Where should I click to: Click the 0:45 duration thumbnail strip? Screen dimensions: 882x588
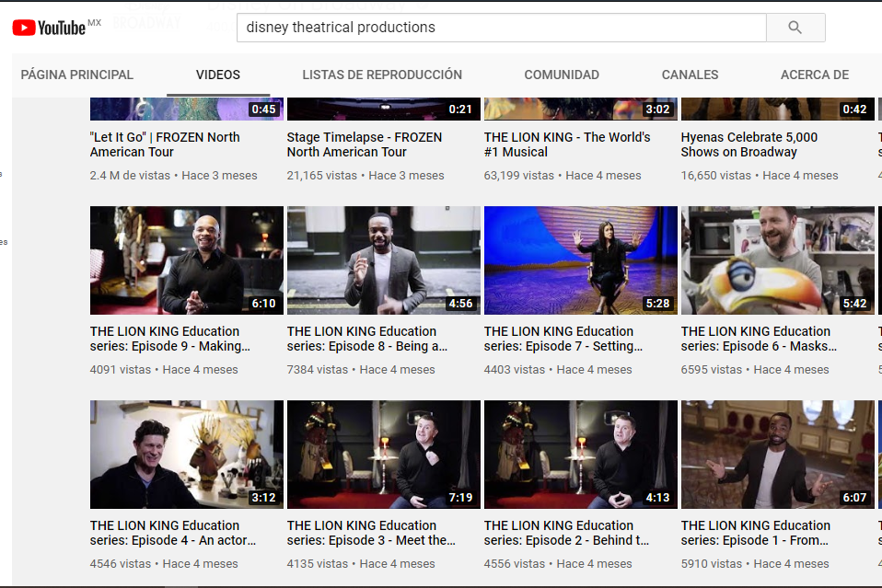coord(187,110)
